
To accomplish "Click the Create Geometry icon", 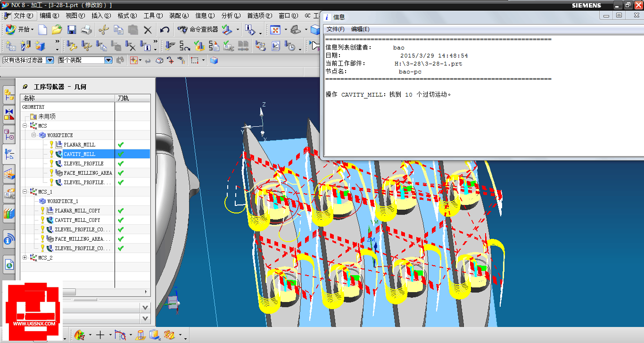I will coord(40,46).
